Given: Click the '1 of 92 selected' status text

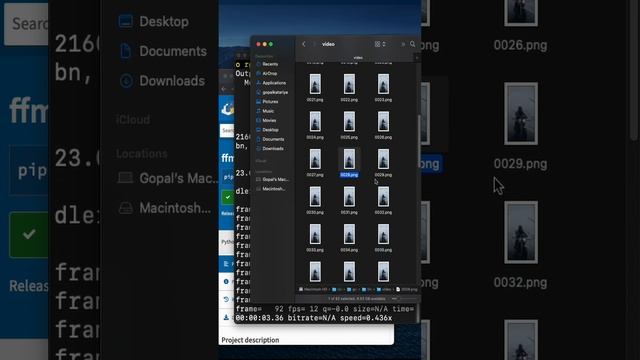Looking at the screenshot, I should [x=357, y=299].
